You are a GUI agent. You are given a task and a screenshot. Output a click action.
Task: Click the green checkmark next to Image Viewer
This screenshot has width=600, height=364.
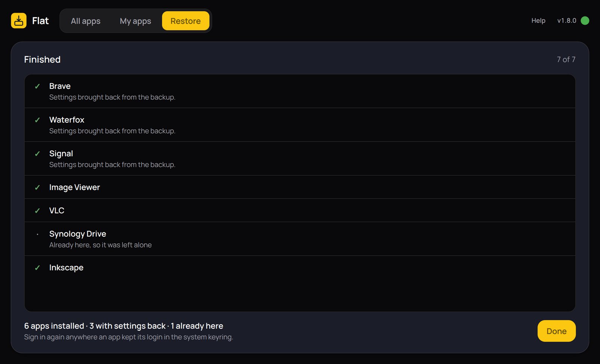click(x=37, y=187)
